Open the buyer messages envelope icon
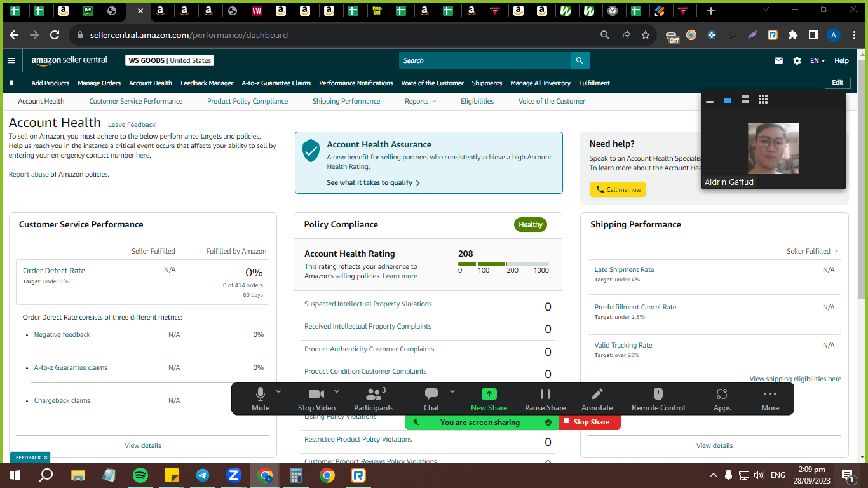This screenshot has width=868, height=488. pos(778,61)
